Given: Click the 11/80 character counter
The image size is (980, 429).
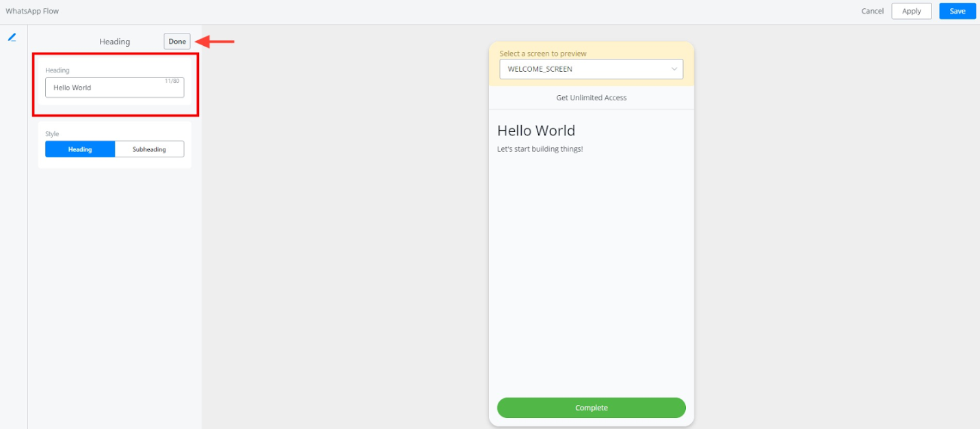Looking at the screenshot, I should pos(172,81).
